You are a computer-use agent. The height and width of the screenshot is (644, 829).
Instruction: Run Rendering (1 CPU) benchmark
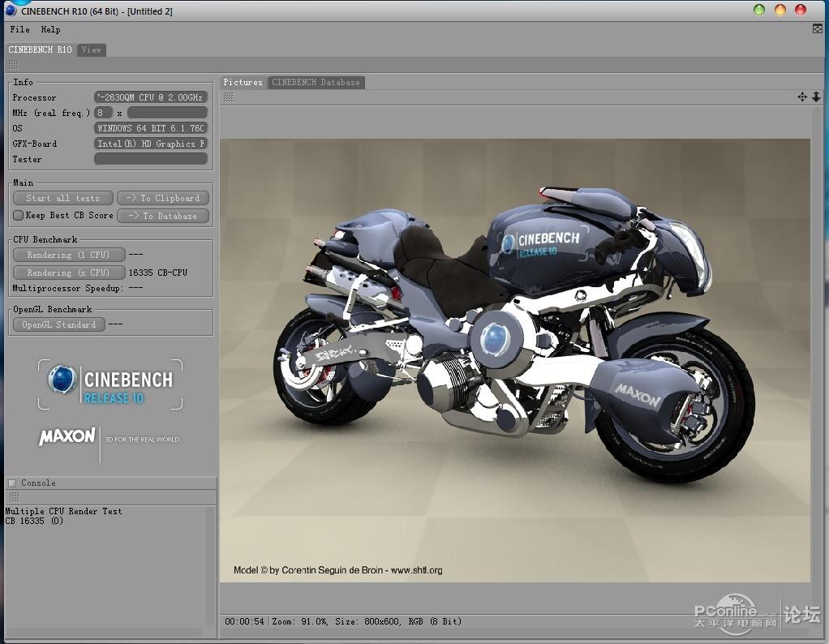point(69,255)
